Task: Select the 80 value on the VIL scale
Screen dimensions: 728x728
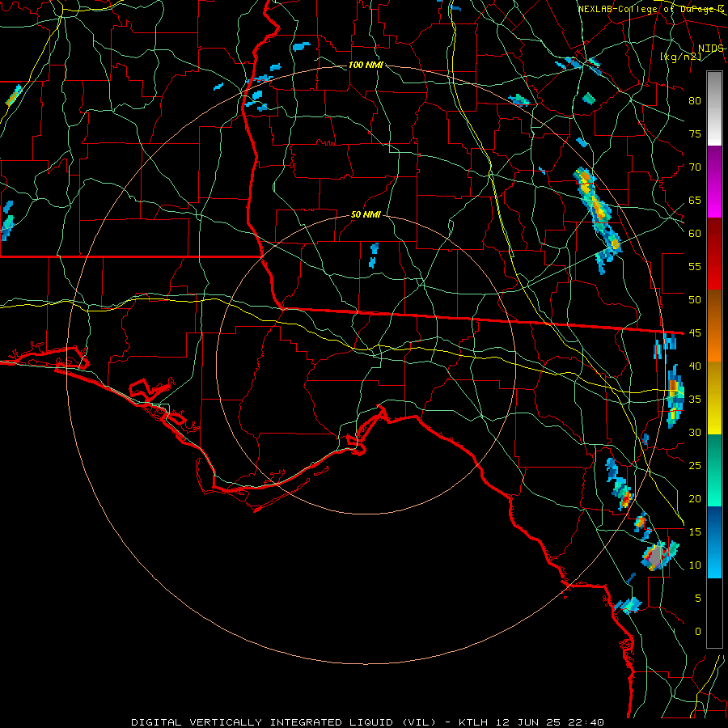Action: [x=695, y=101]
